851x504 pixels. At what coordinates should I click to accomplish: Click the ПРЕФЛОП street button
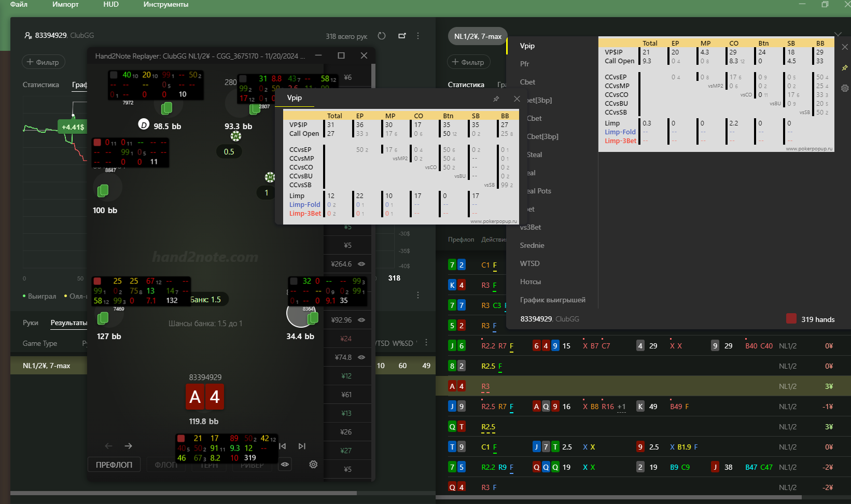tap(114, 465)
